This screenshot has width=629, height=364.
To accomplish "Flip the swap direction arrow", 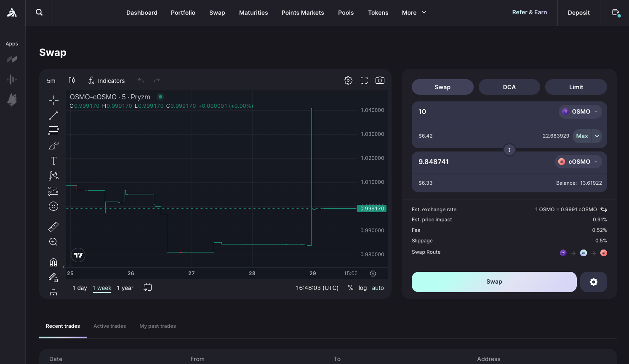I will [x=509, y=150].
